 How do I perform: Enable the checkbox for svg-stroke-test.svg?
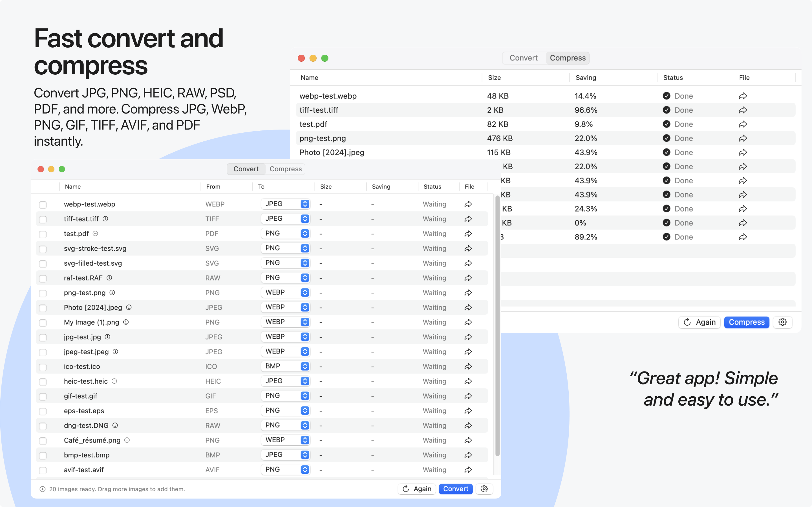[43, 249]
